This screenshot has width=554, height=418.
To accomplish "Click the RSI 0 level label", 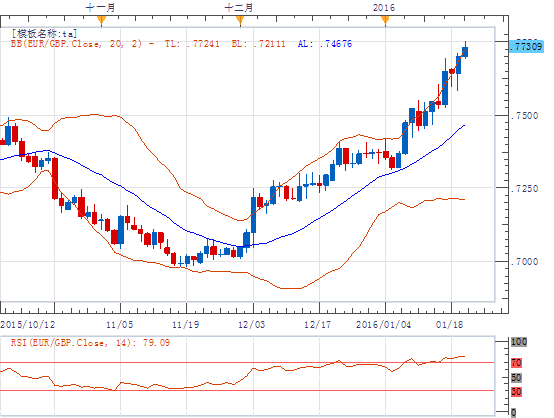I will pos(513,412).
